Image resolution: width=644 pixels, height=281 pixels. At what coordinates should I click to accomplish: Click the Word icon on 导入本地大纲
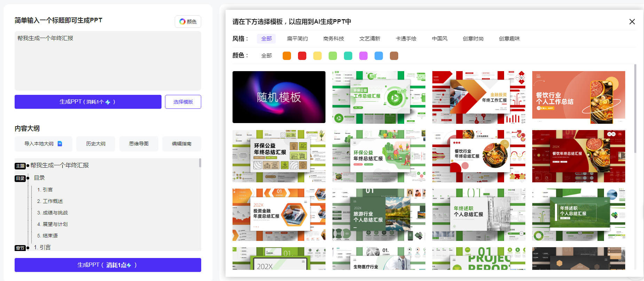pyautogui.click(x=60, y=144)
